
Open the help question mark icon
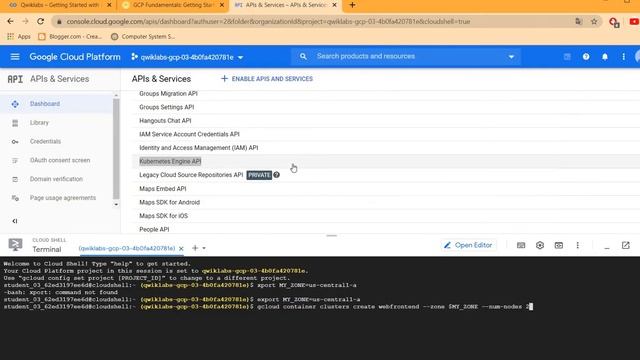(586, 57)
